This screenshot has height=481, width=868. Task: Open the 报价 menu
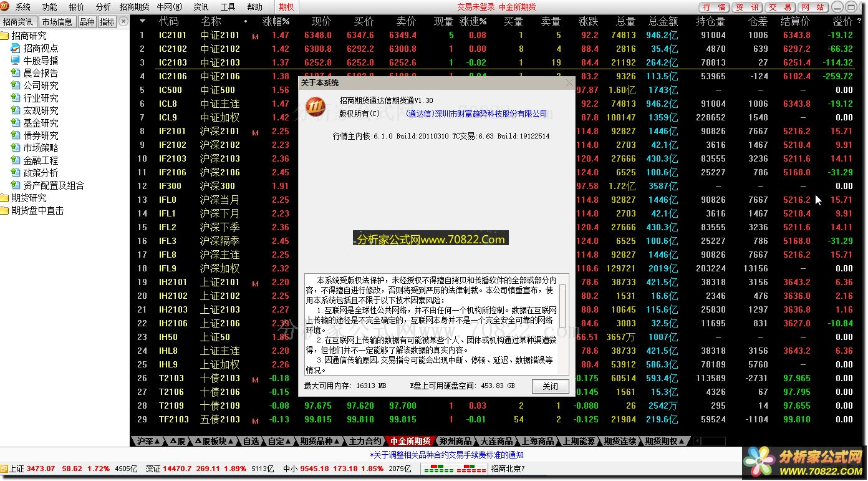click(x=77, y=7)
